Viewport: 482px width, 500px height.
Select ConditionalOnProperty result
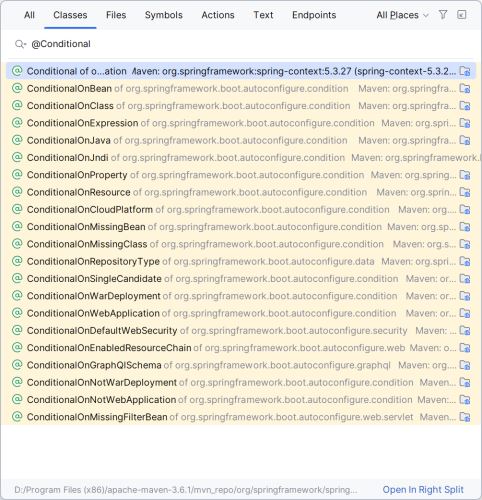(241, 175)
